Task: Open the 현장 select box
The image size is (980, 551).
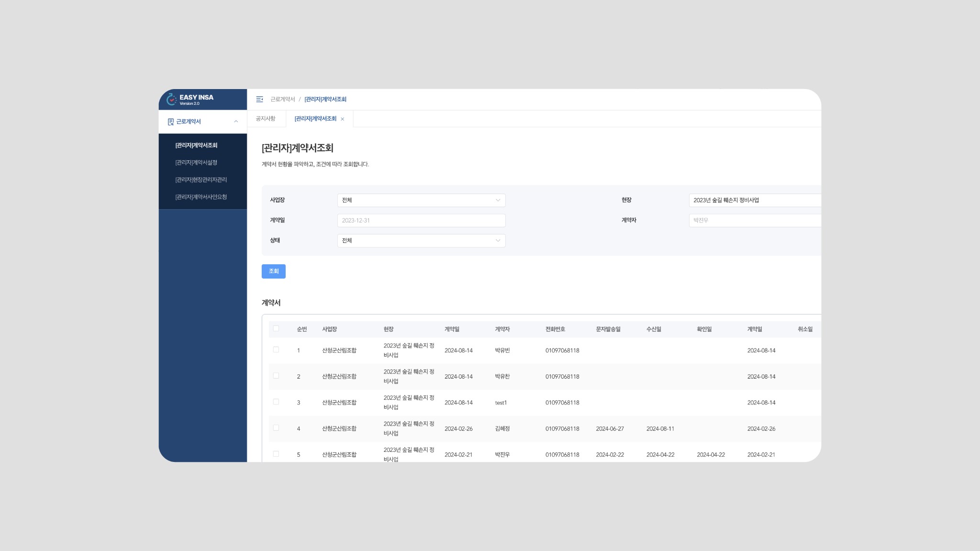Action: [x=755, y=200]
